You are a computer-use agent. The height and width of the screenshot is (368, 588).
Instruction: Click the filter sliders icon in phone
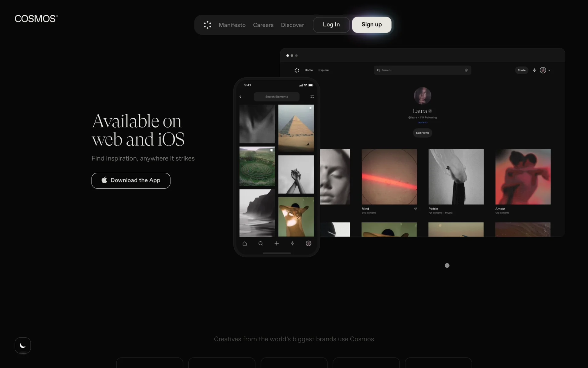tap(312, 97)
